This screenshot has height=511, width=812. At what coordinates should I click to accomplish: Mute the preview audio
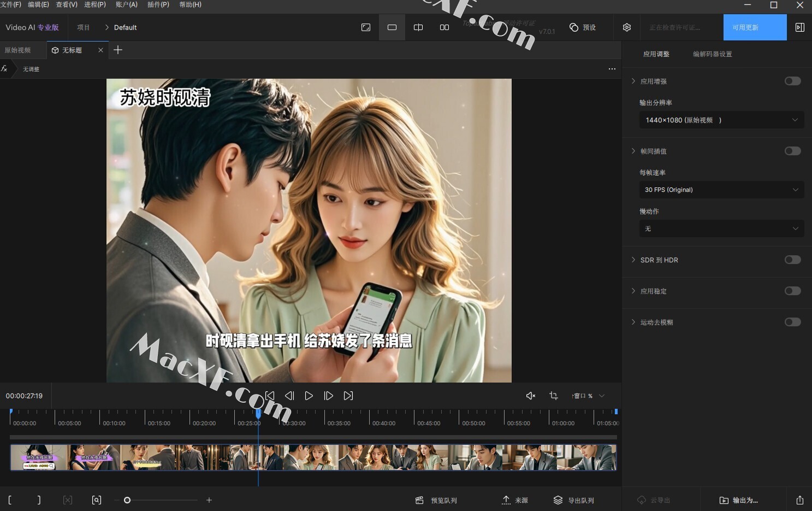coord(531,396)
